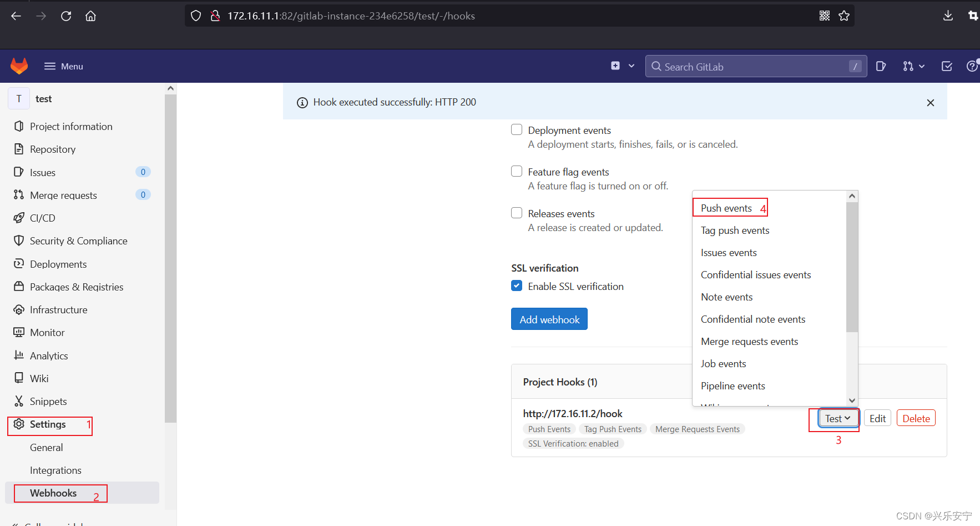
Task: Go to browser home icon
Action: pyautogui.click(x=90, y=16)
